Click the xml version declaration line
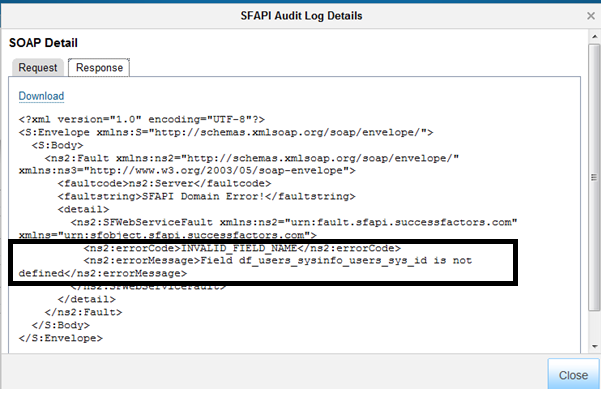Image resolution: width=601 pixels, height=393 pixels. [x=141, y=119]
